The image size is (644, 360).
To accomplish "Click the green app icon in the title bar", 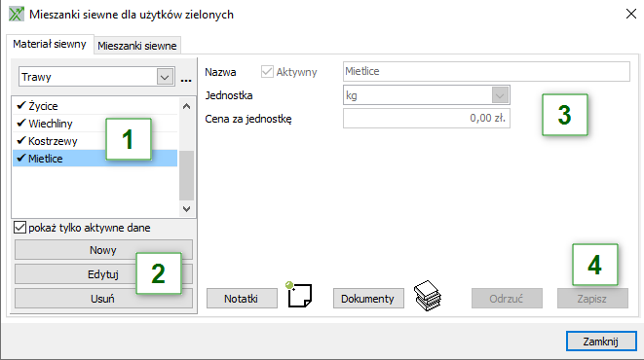I will (x=17, y=14).
